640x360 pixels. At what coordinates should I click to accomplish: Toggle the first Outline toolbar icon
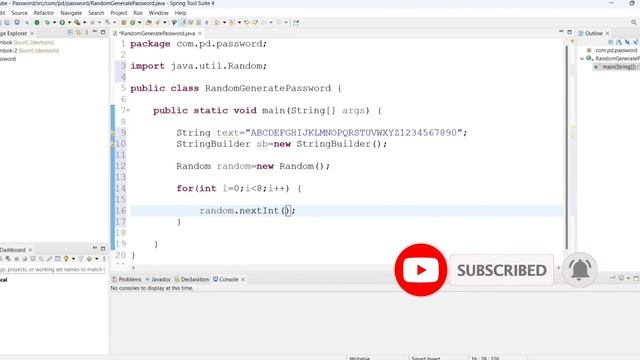tap(611, 42)
